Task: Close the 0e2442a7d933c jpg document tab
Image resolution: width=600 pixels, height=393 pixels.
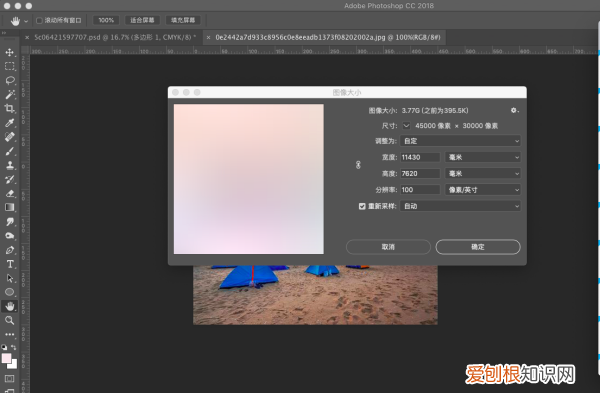Action: pyautogui.click(x=209, y=38)
